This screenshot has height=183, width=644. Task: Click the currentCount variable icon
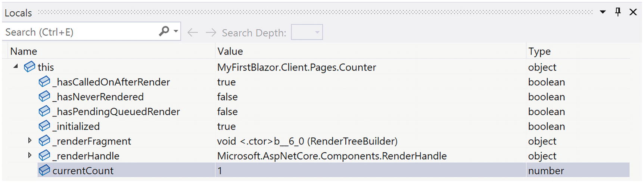point(44,170)
